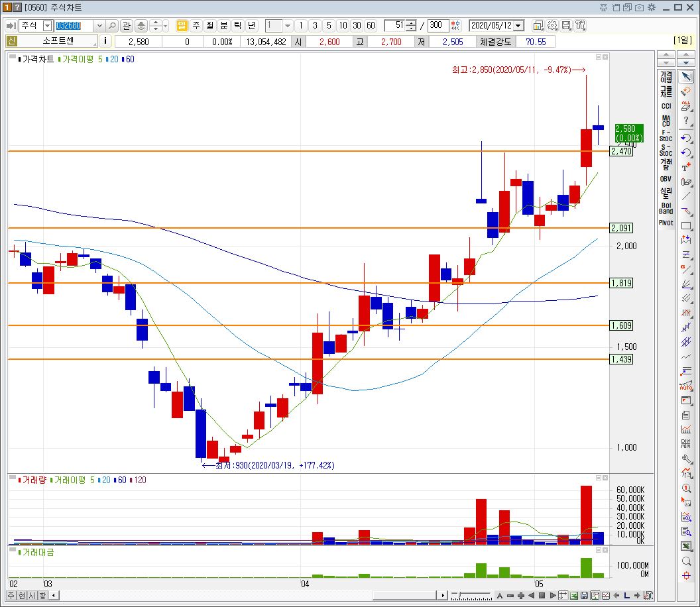This screenshot has width=700, height=607.
Task: Add the 그물차트 indicator from sidebar
Action: [666, 91]
